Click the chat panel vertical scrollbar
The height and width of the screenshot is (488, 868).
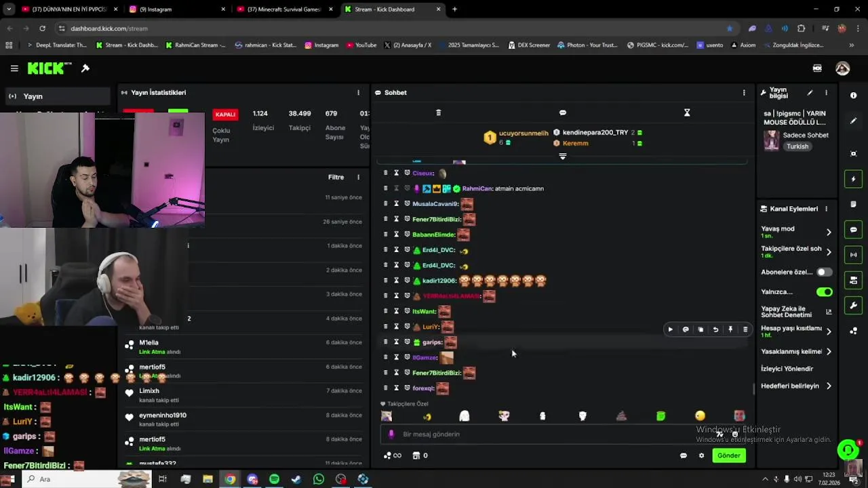point(753,389)
